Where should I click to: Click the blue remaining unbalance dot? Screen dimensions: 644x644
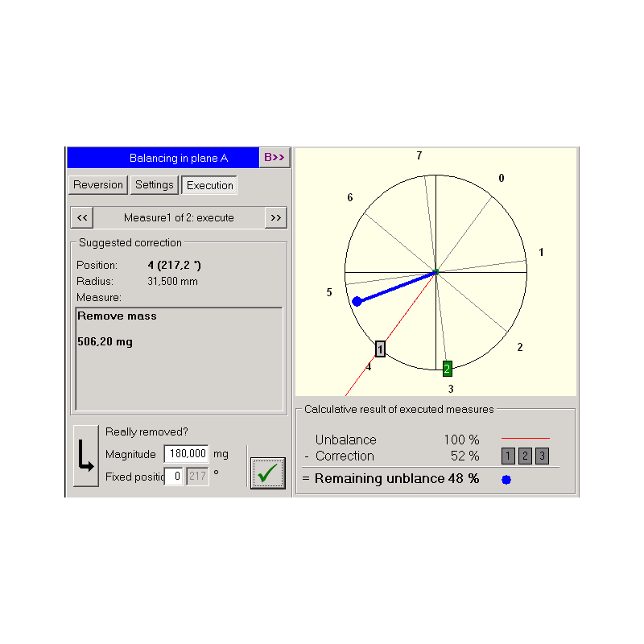506,480
